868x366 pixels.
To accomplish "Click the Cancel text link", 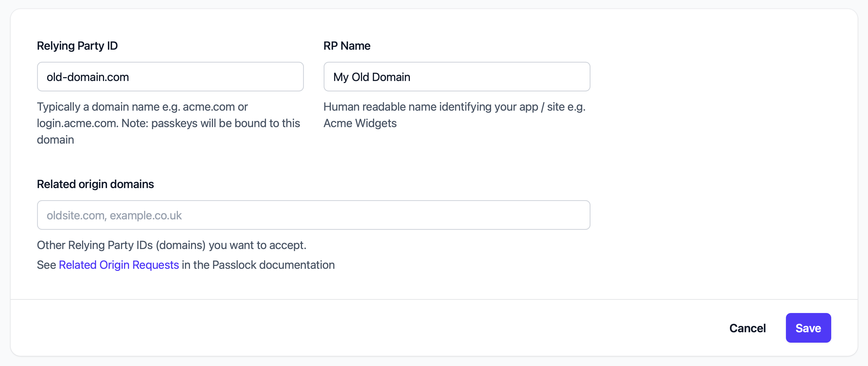I will [747, 328].
